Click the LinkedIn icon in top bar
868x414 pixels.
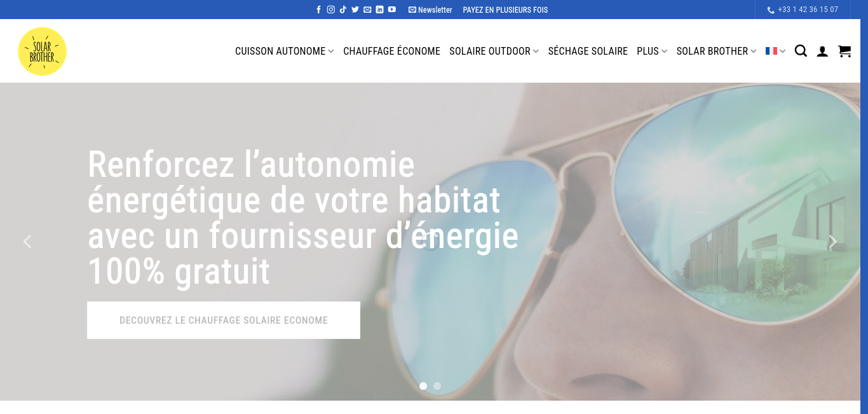point(379,10)
